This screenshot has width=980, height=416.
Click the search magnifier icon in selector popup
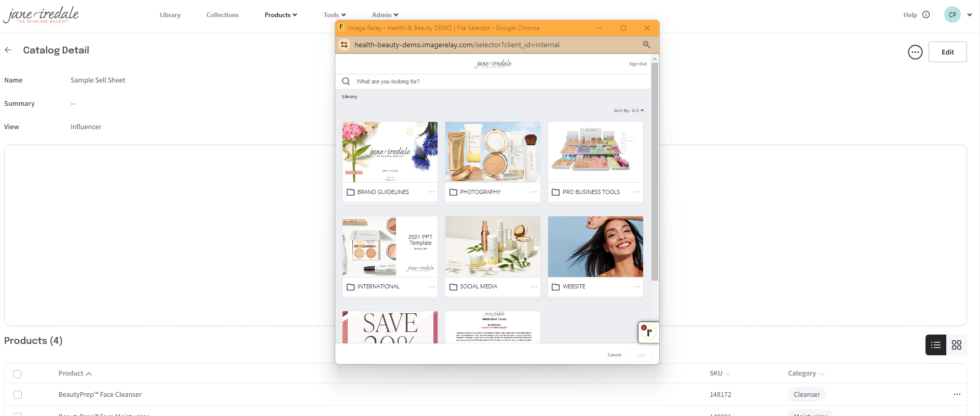[x=346, y=81]
